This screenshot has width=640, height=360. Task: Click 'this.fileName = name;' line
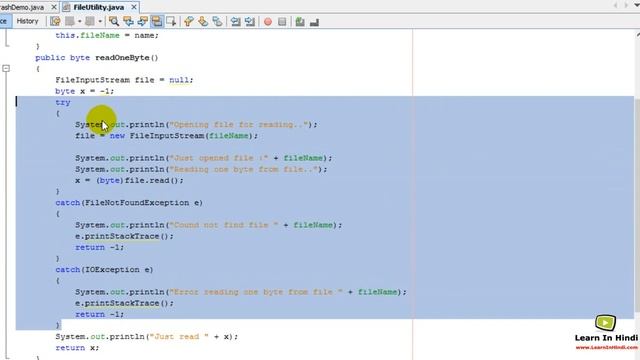tap(107, 35)
